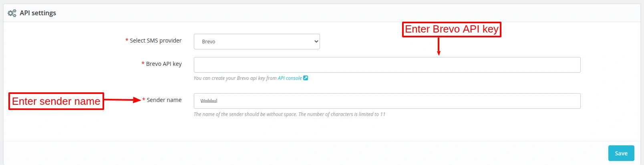Click the Select SMS provider label
Image resolution: width=644 pixels, height=165 pixels.
click(156, 41)
